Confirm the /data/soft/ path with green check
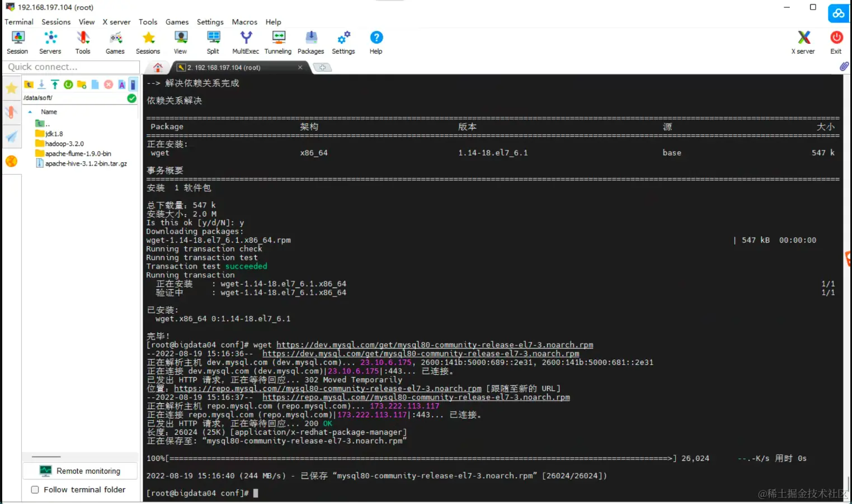The height and width of the screenshot is (504, 852). coord(131,98)
